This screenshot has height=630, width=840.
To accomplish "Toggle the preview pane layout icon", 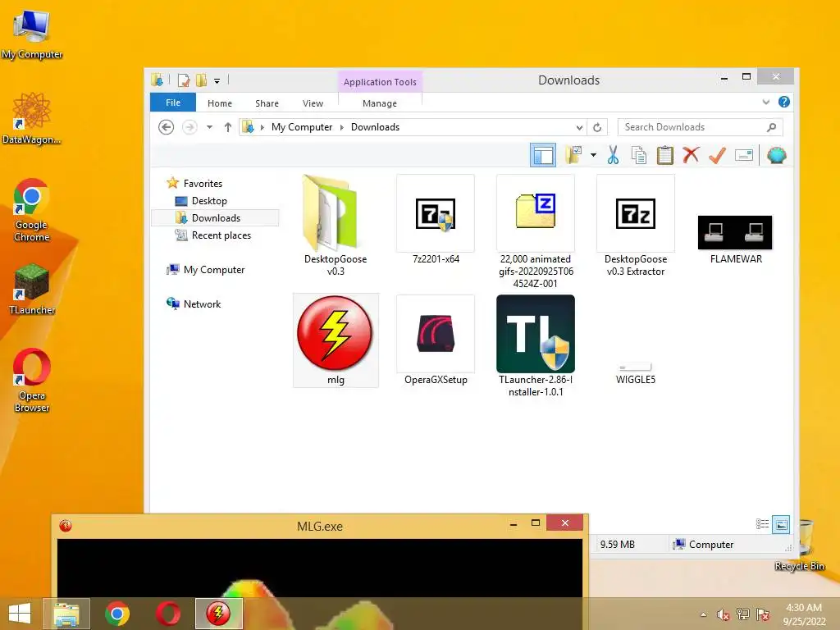I will coord(543,155).
